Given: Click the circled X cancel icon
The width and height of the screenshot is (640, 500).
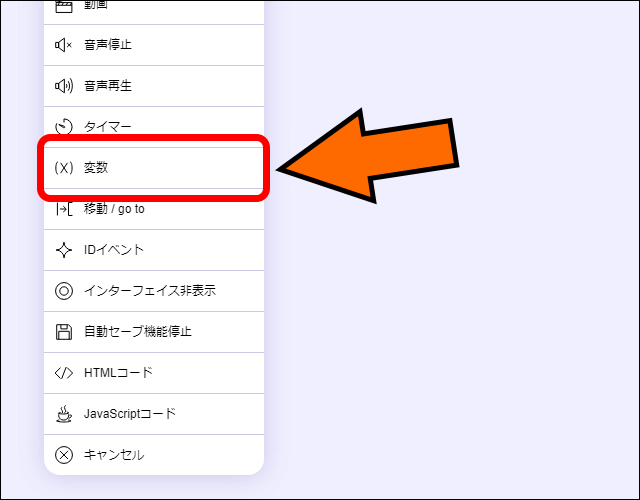Looking at the screenshot, I should click(64, 455).
